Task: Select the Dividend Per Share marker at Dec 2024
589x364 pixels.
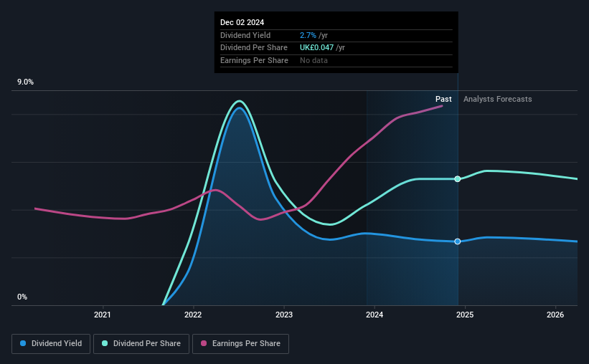Action: [458, 179]
